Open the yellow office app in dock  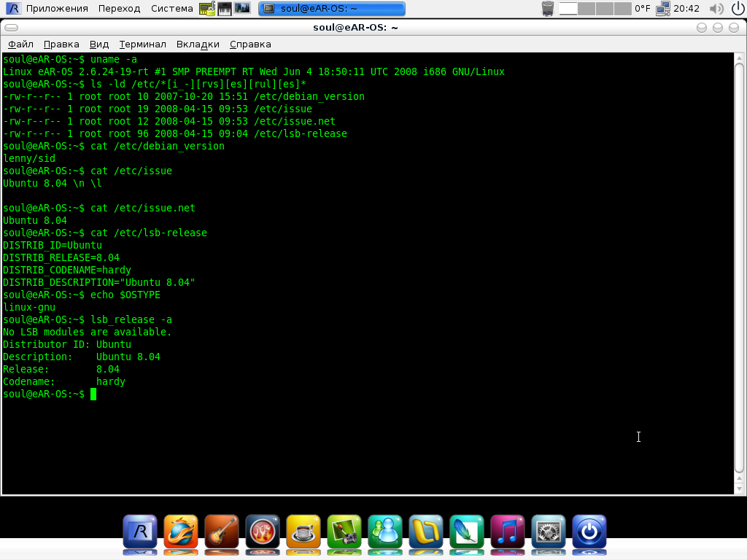pos(426,532)
